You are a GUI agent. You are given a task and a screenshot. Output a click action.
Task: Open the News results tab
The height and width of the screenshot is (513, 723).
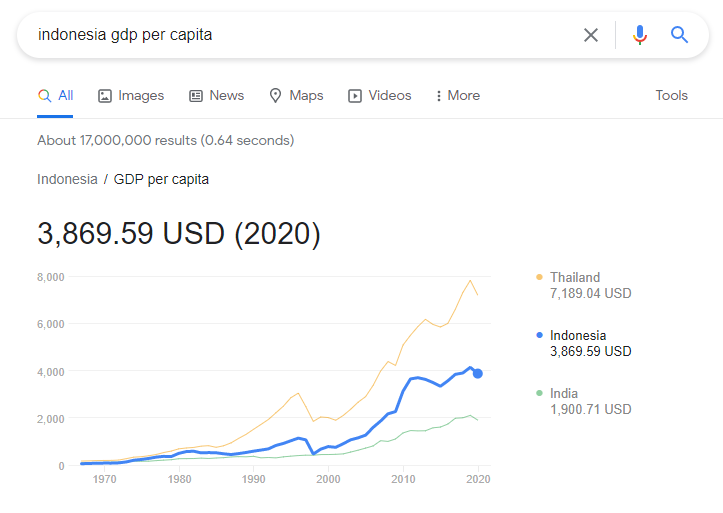tap(226, 96)
